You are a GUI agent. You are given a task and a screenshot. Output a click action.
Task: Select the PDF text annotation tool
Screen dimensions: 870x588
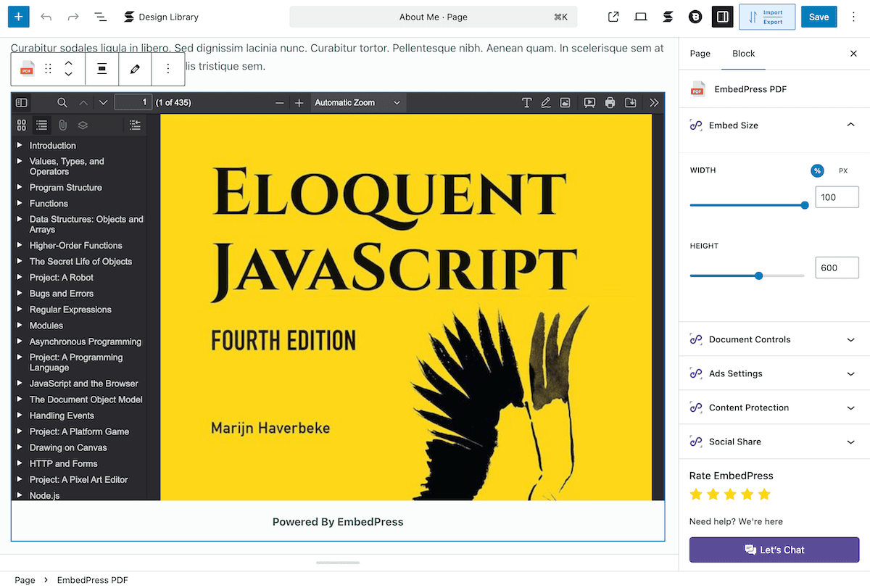pyautogui.click(x=527, y=103)
